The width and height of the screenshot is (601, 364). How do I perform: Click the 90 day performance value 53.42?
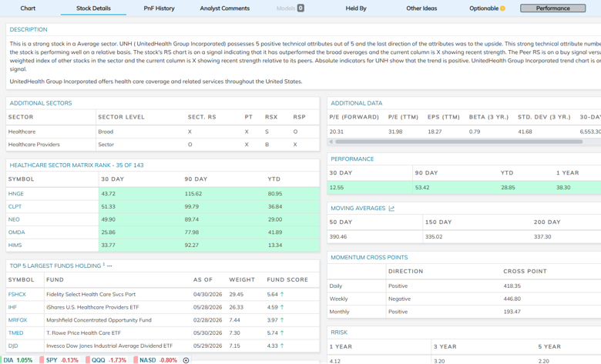tap(422, 188)
